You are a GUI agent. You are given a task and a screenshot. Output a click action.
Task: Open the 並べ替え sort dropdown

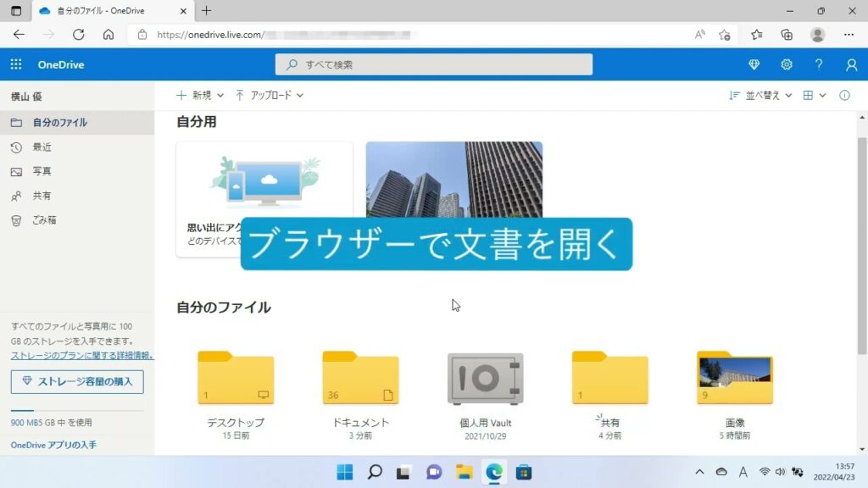(760, 95)
